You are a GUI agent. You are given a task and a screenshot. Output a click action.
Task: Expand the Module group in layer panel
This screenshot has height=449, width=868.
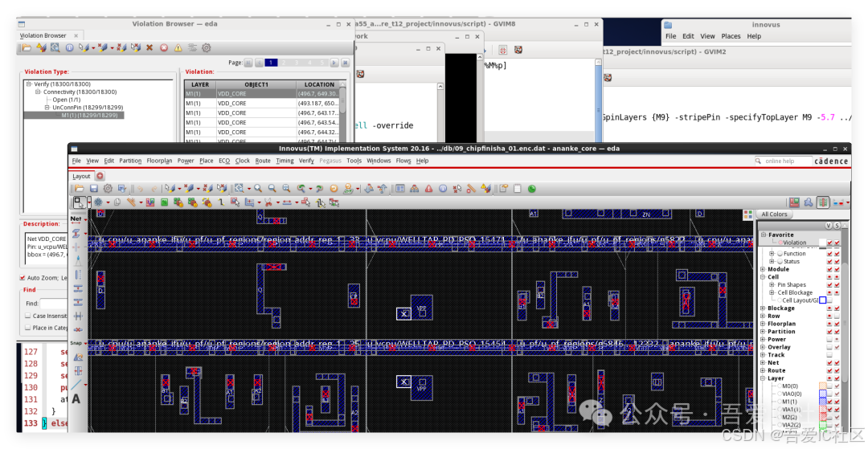764,269
